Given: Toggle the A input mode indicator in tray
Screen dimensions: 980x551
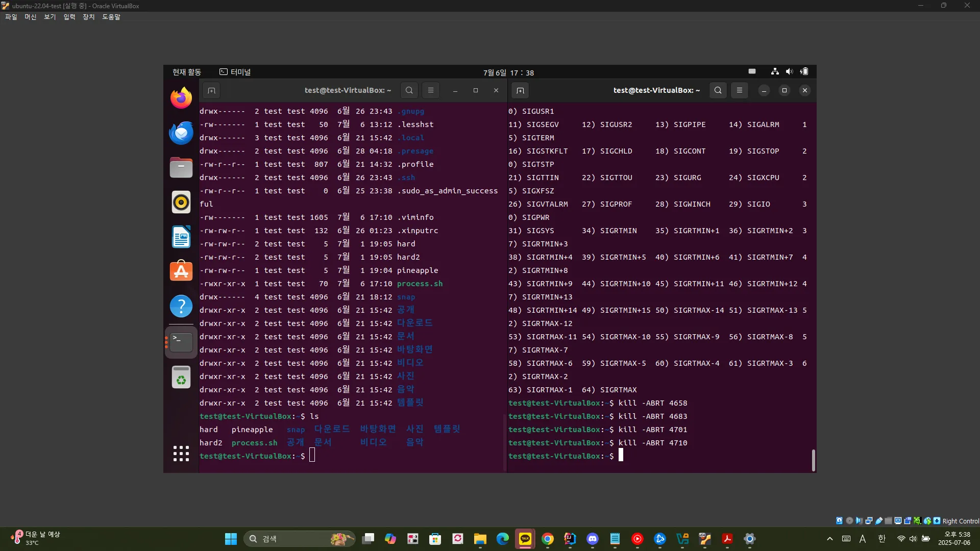Looking at the screenshot, I should click(863, 539).
